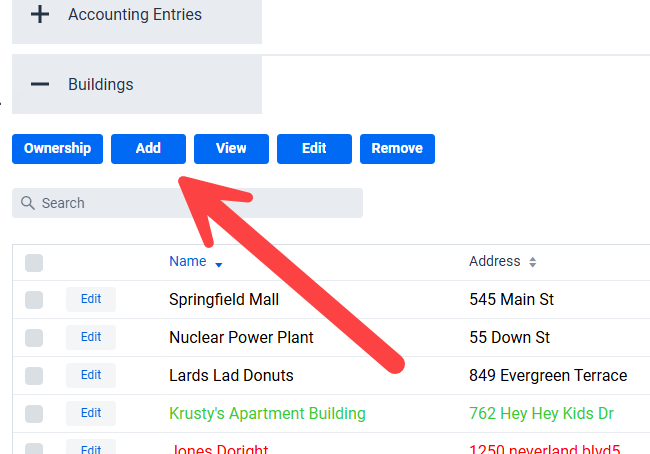Expand the Accounting Entries section plus icon
Viewport: 650px width, 454px height.
(40, 15)
